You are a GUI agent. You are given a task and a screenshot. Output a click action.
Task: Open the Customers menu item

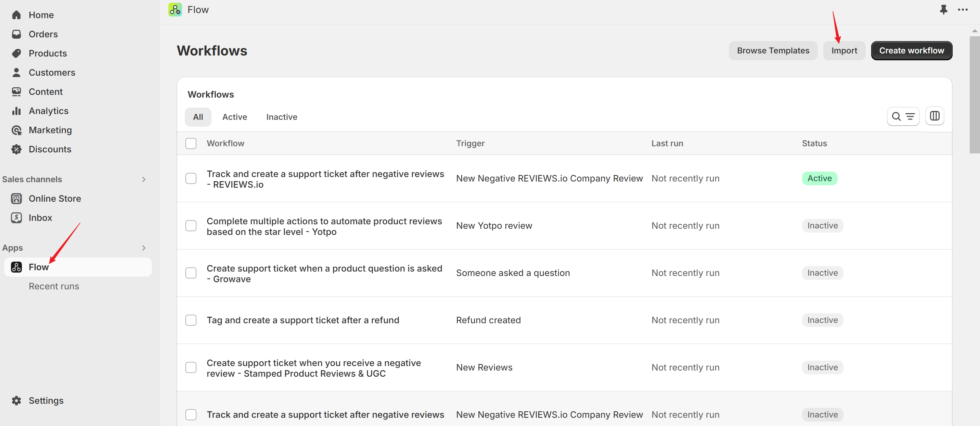(52, 72)
